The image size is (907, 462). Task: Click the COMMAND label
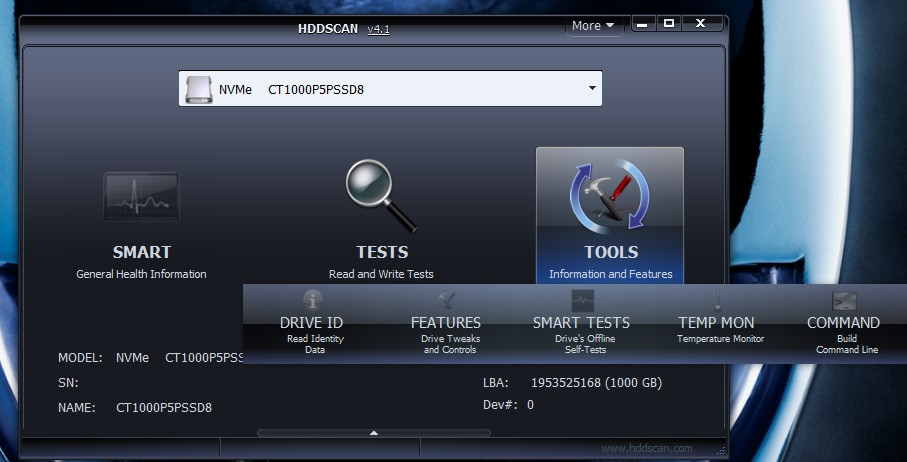click(x=843, y=323)
